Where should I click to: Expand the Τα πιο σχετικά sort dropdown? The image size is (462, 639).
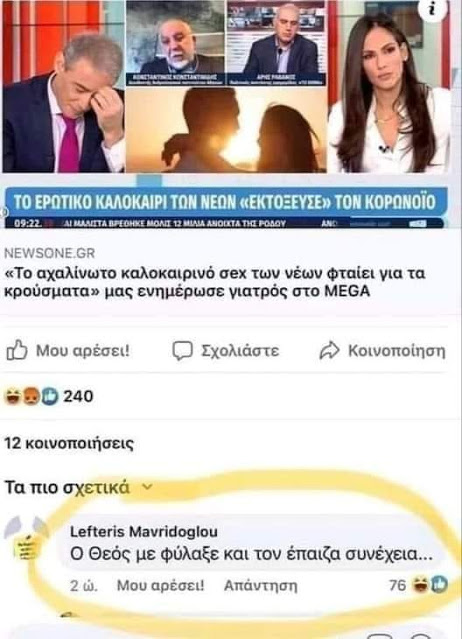click(x=79, y=487)
